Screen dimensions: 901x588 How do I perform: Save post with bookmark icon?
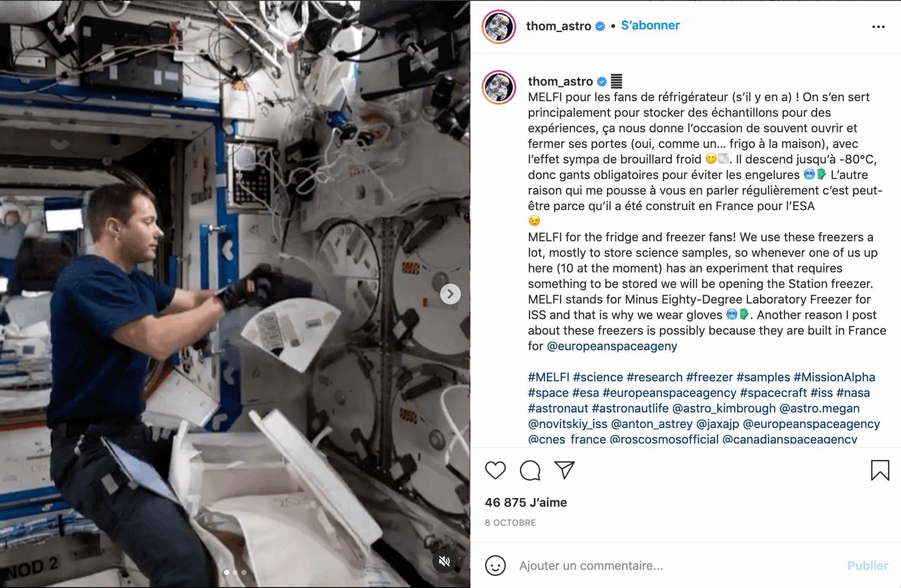pos(880,470)
